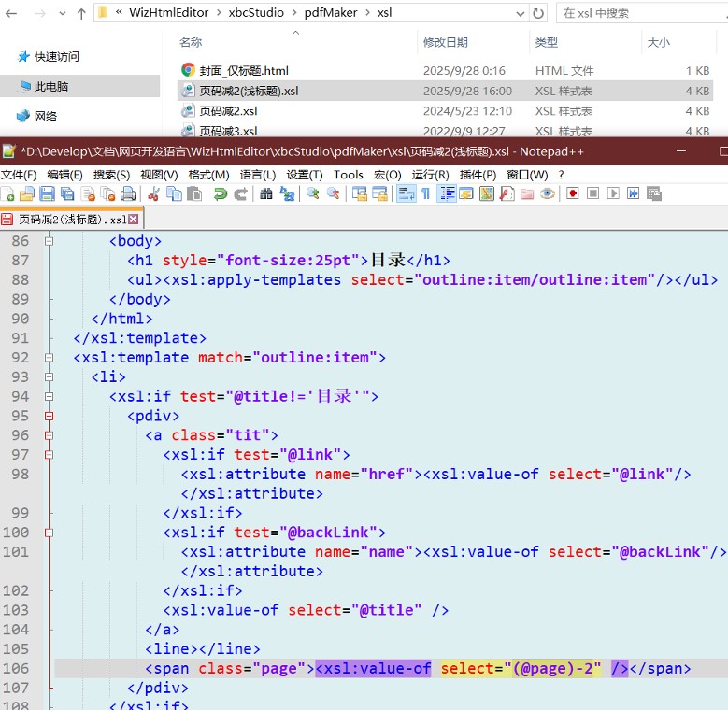The width and height of the screenshot is (728, 710).
Task: Toggle show all characters pilcrow button
Action: 426,193
